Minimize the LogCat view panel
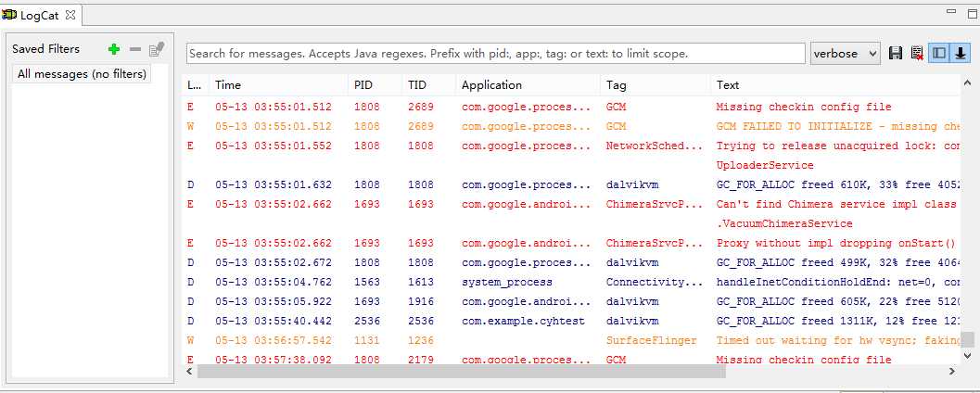The image size is (980, 393). [x=950, y=11]
